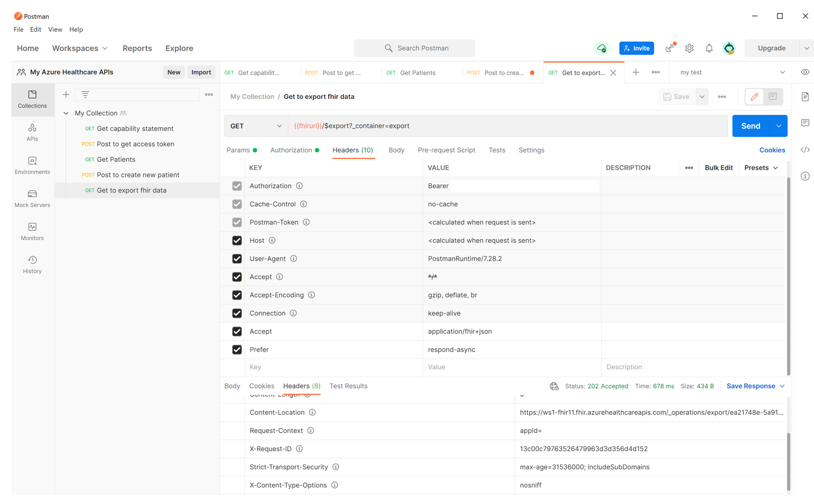The width and height of the screenshot is (814, 504).
Task: Open the Save Response dropdown
Action: click(755, 386)
